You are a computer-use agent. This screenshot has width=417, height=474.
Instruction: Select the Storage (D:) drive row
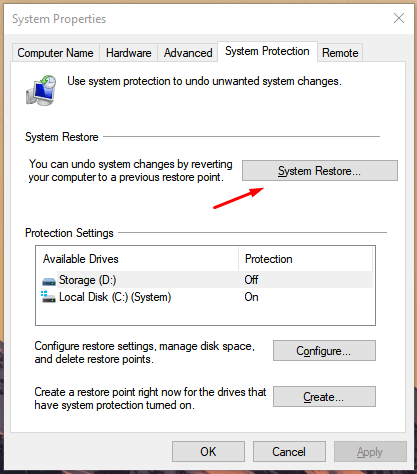click(206, 280)
